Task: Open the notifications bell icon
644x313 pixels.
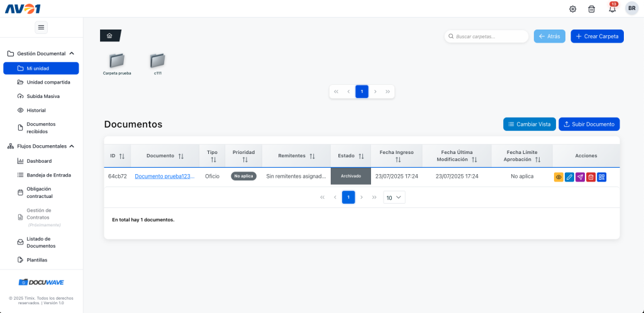Action: point(612,9)
